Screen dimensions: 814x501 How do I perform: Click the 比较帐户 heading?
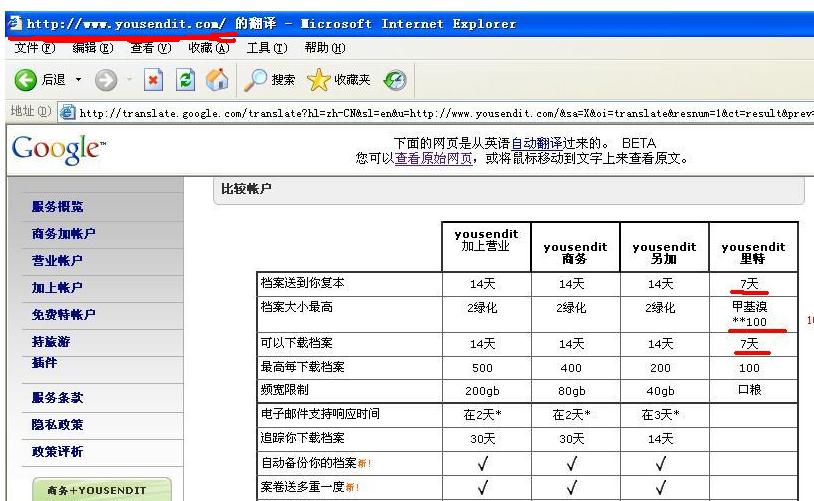246,188
